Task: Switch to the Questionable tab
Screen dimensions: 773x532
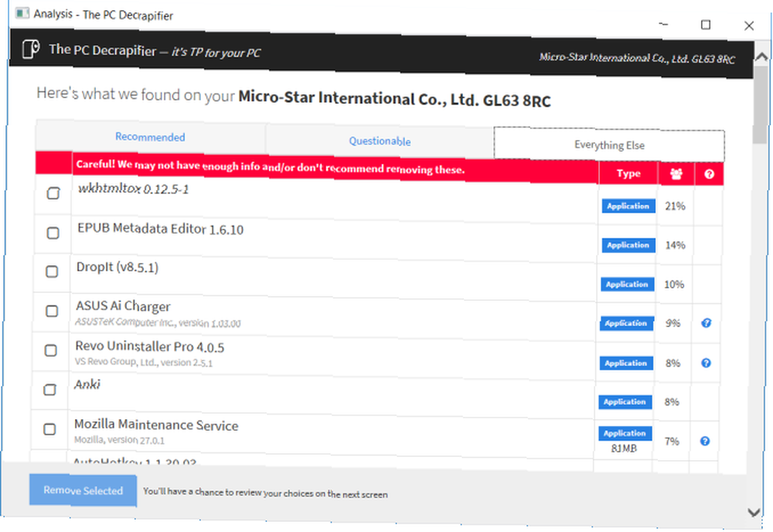Action: click(380, 141)
